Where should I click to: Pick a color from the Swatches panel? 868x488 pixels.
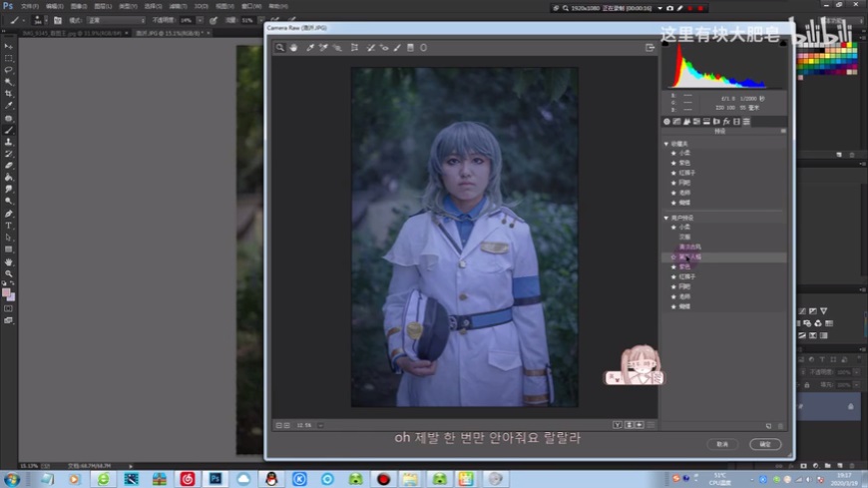[x=828, y=60]
